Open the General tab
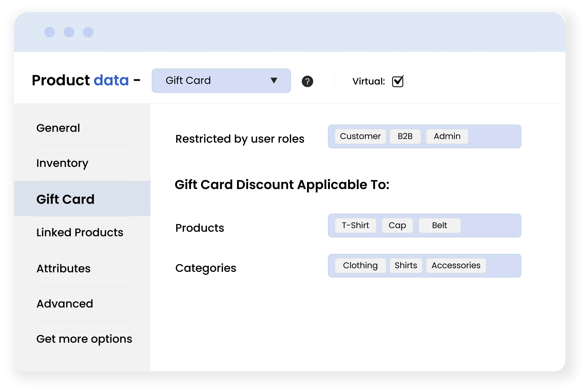The width and height of the screenshot is (588, 392). (58, 128)
